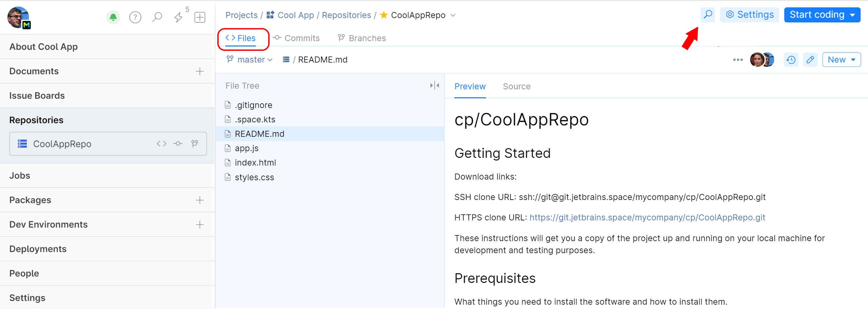Select app.js in the File Tree

click(x=247, y=148)
